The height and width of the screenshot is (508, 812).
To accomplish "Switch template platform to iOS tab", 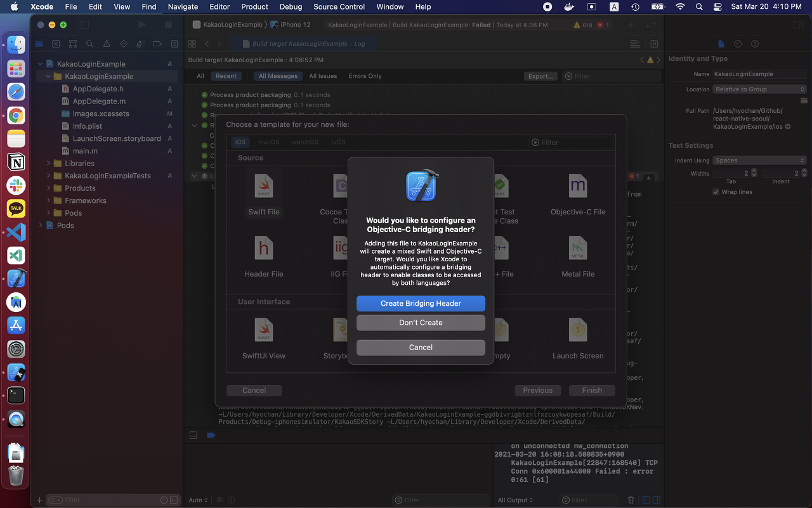I will pyautogui.click(x=240, y=142).
